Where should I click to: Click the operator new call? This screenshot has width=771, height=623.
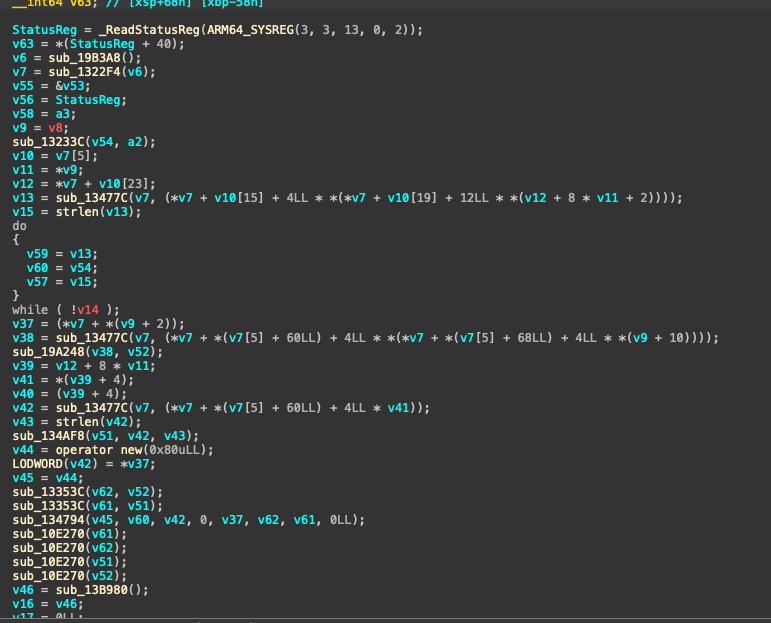98,450
